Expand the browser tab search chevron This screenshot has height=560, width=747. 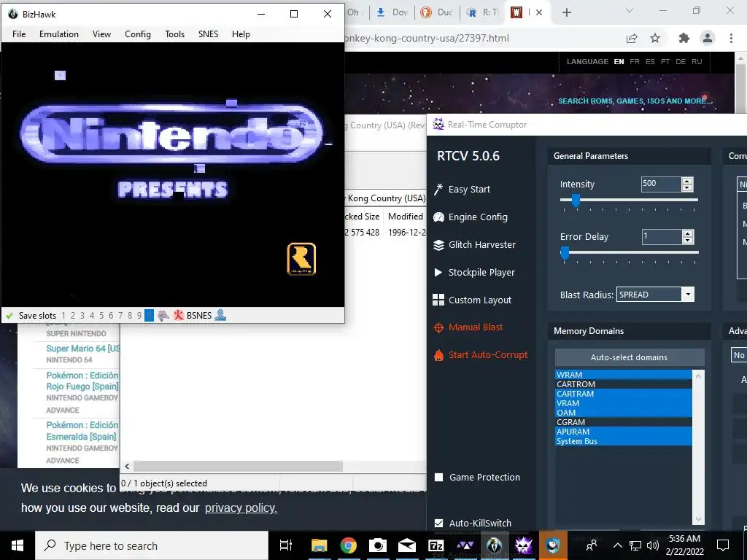[630, 11]
